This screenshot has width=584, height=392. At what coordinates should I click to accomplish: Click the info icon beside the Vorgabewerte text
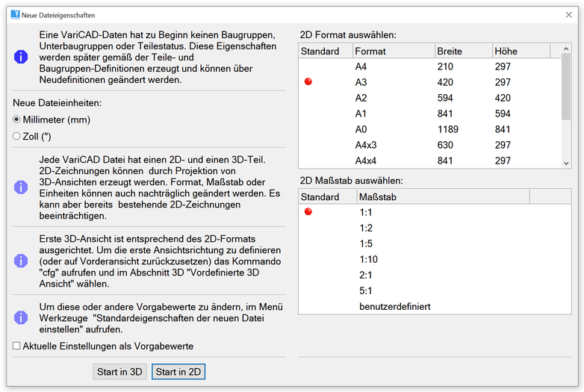[21, 317]
